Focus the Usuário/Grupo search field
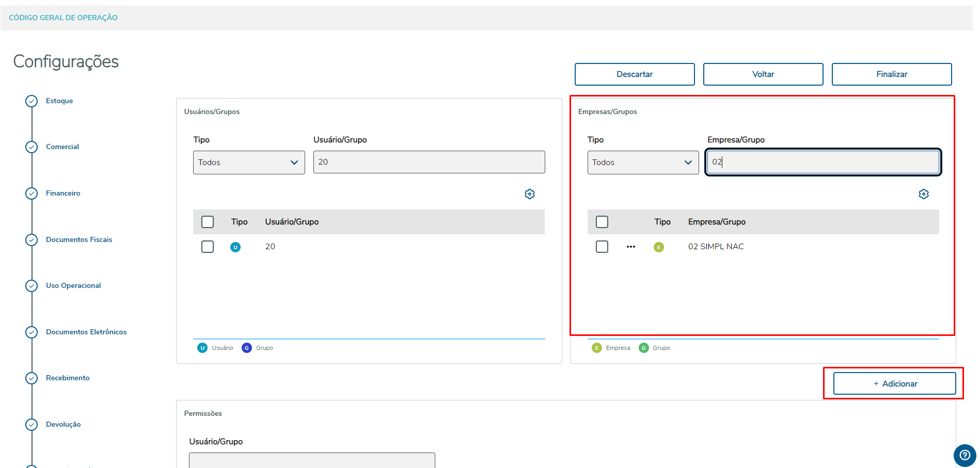The image size is (980, 468). (429, 162)
